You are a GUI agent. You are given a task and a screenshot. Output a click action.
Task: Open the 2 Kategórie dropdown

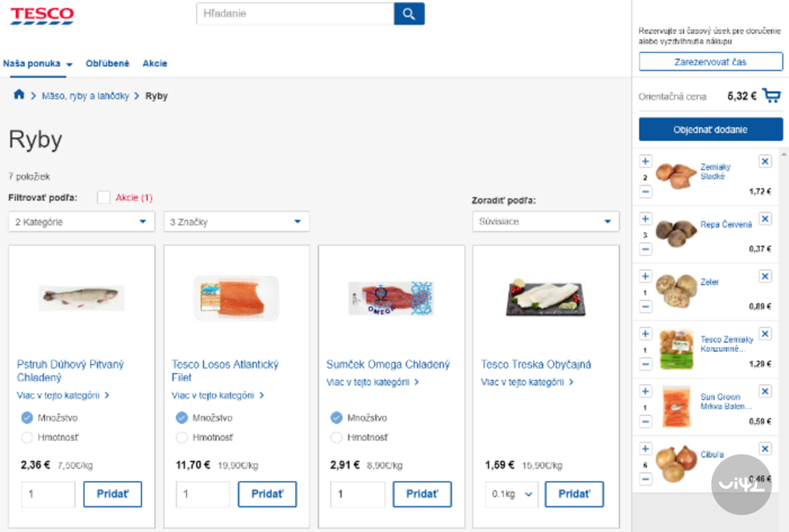click(x=81, y=221)
